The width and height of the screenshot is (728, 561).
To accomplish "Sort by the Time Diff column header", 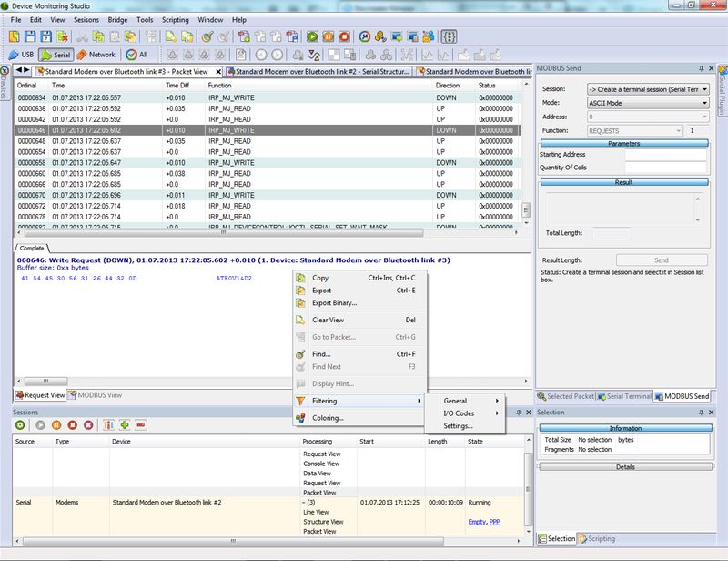I will (x=184, y=86).
